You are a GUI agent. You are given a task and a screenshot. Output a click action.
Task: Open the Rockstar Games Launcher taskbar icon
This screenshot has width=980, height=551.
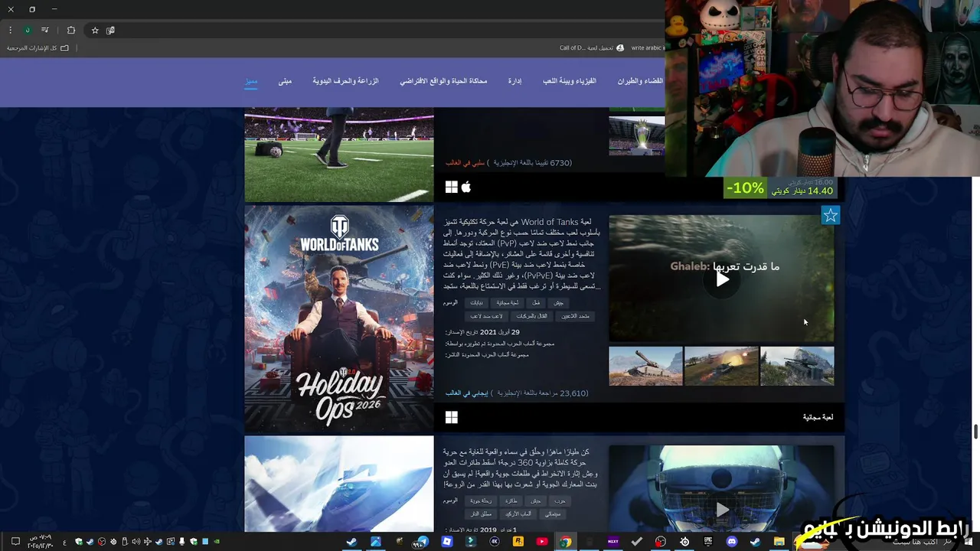518,541
